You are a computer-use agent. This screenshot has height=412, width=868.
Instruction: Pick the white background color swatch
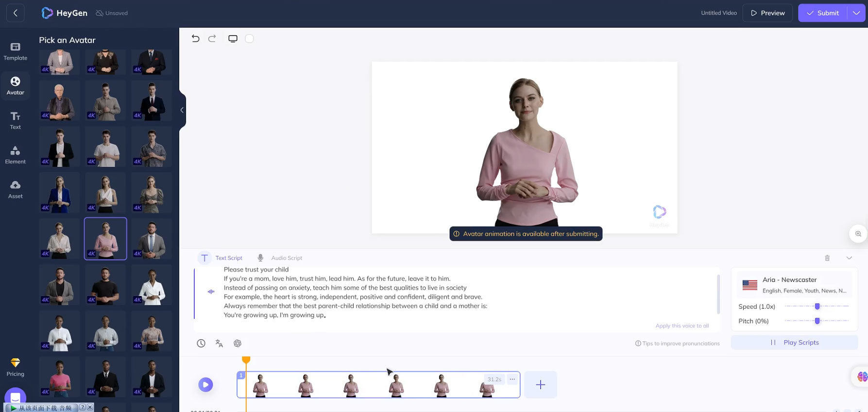coord(249,39)
